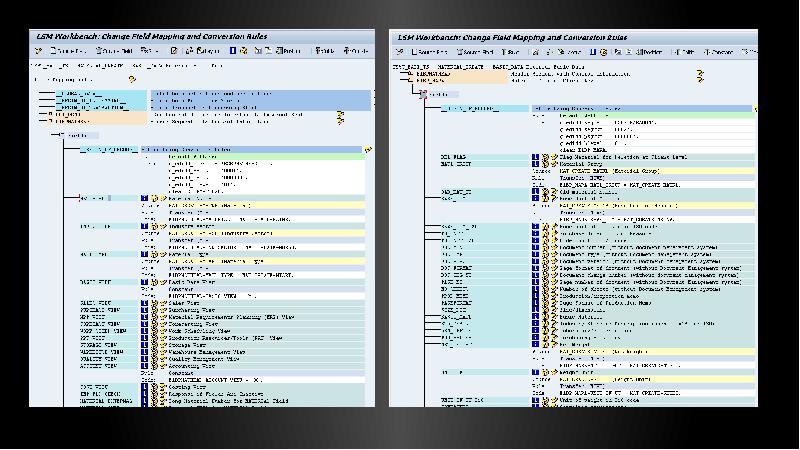This screenshot has width=800, height=450.
Task: Collapse the Fields node in right window
Action: 424,94
